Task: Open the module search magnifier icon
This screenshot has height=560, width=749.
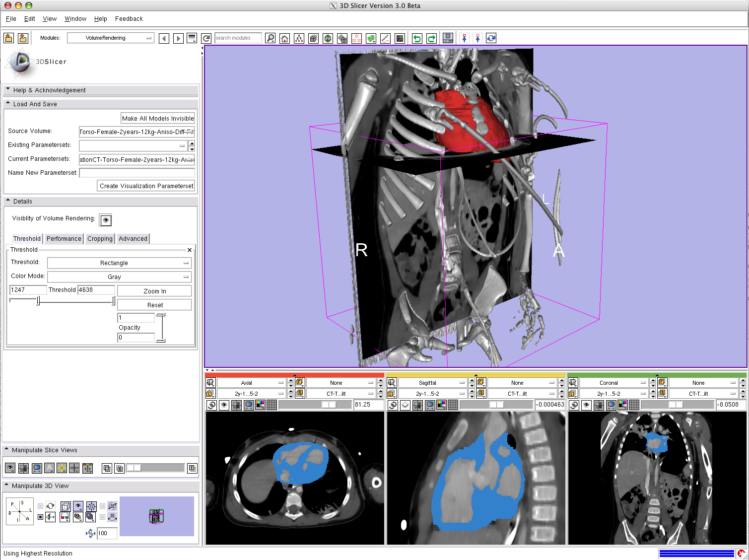Action: (x=270, y=38)
